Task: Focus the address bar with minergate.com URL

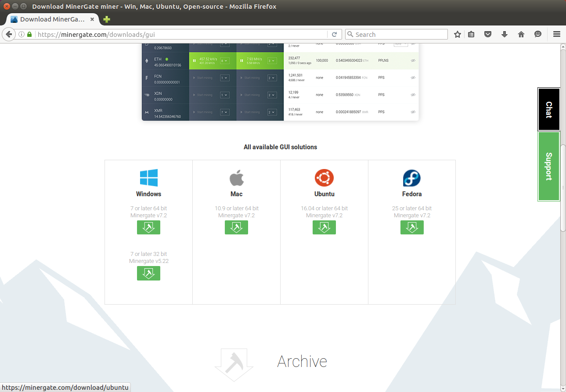Action: click(x=181, y=34)
